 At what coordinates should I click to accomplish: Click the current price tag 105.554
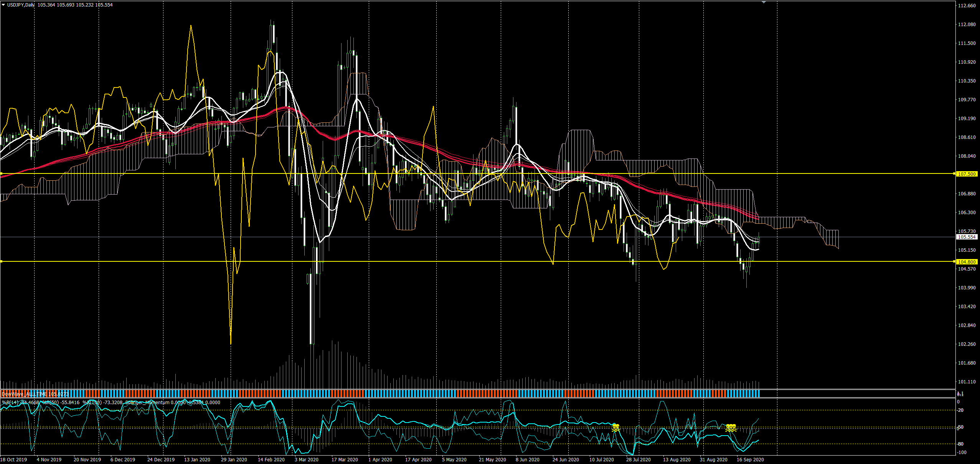(x=966, y=237)
